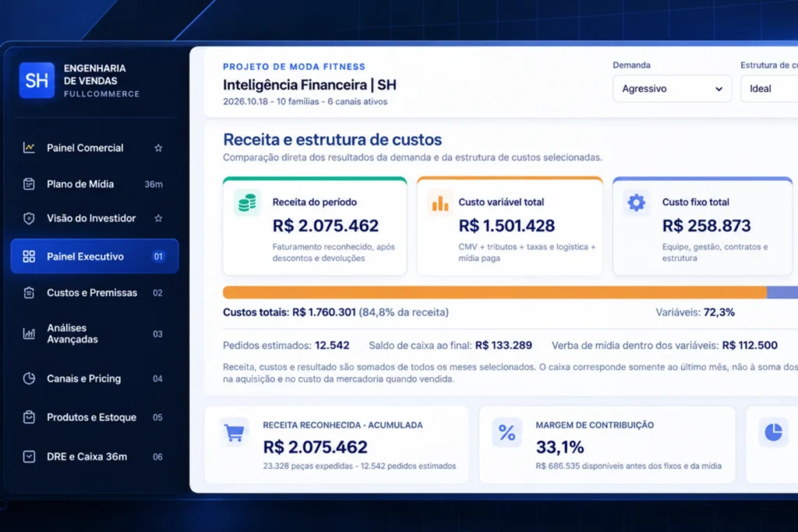Click the Plano de Mídia clipboard icon
The height and width of the screenshot is (532, 798).
pyautogui.click(x=29, y=184)
